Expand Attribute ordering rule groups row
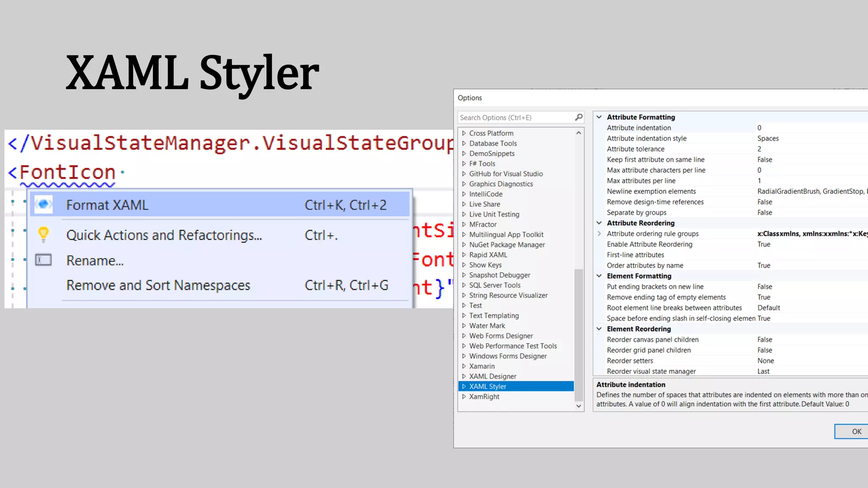This screenshot has height=488, width=868. [x=599, y=233]
